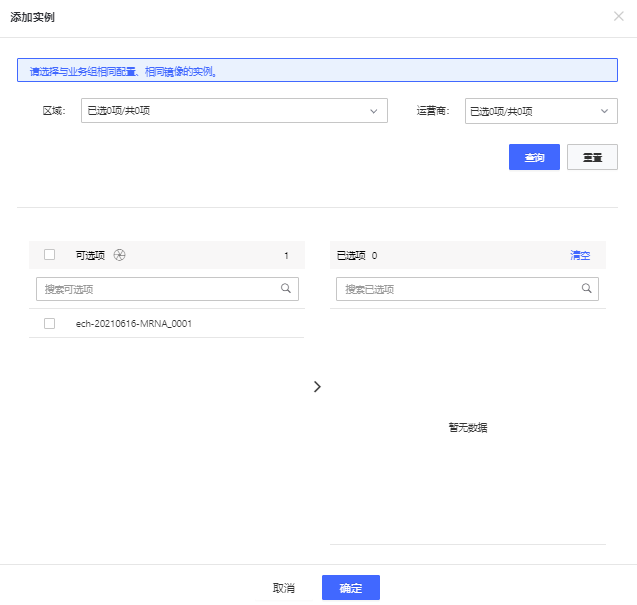Click the 清空 link
637x605 pixels.
point(580,255)
